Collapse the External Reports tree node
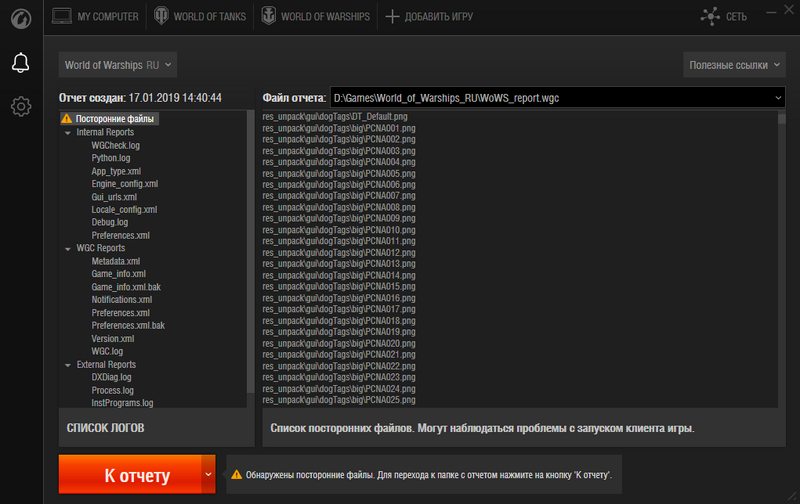The width and height of the screenshot is (800, 504). (68, 365)
